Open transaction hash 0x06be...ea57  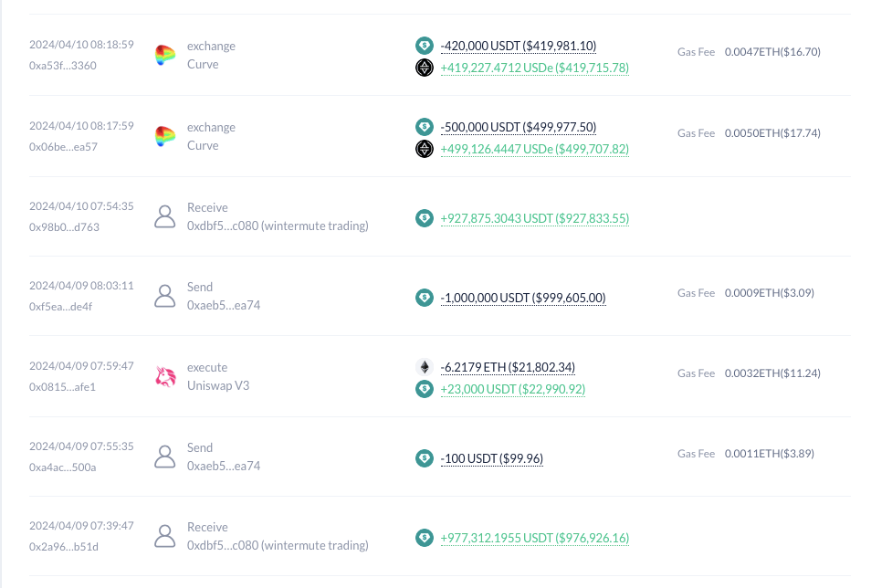(x=63, y=147)
